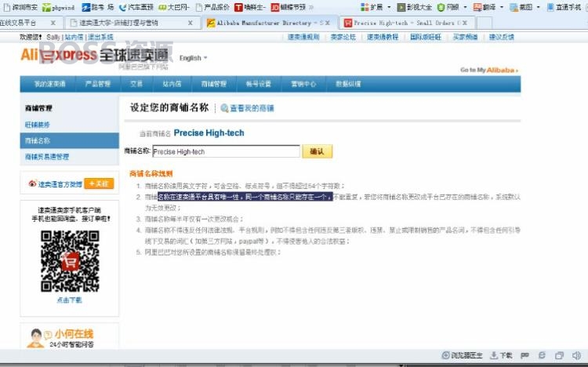This screenshot has width=588, height=367.
Task: Go to My Alibaba link
Action: coord(489,70)
